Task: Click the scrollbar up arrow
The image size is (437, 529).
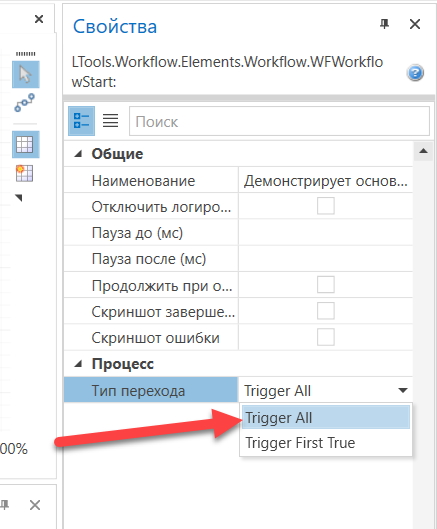Action: tap(424, 151)
